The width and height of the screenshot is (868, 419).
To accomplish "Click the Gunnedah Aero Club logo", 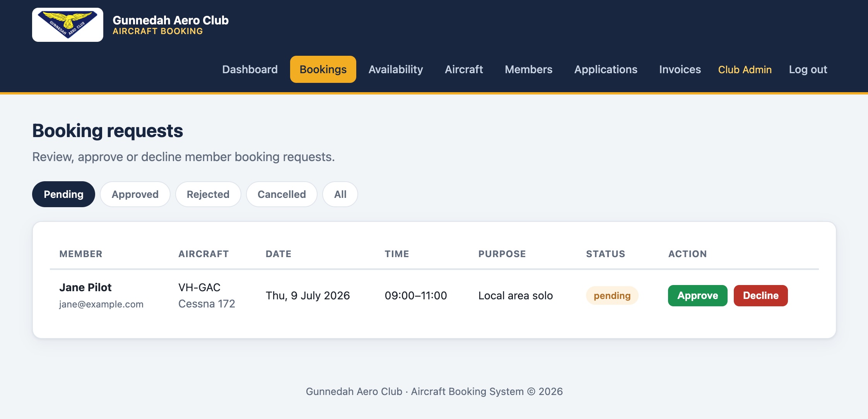I will point(68,25).
